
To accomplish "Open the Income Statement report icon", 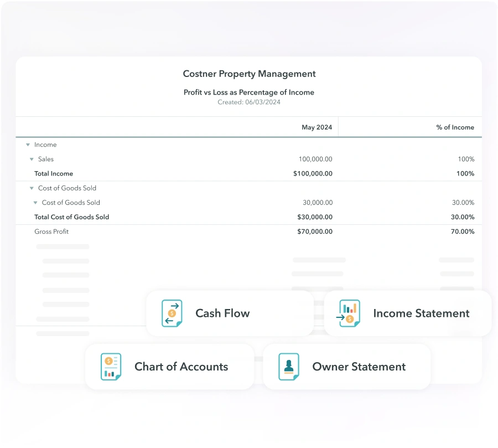I will 349,313.
